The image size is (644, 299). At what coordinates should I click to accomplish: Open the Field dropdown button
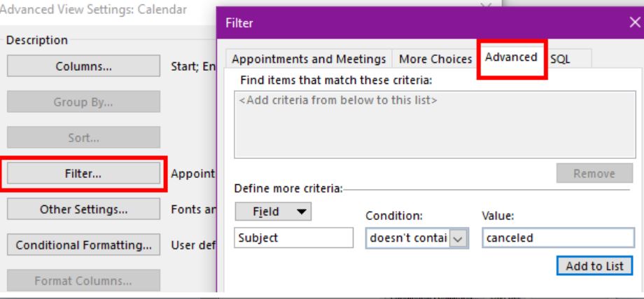click(273, 211)
